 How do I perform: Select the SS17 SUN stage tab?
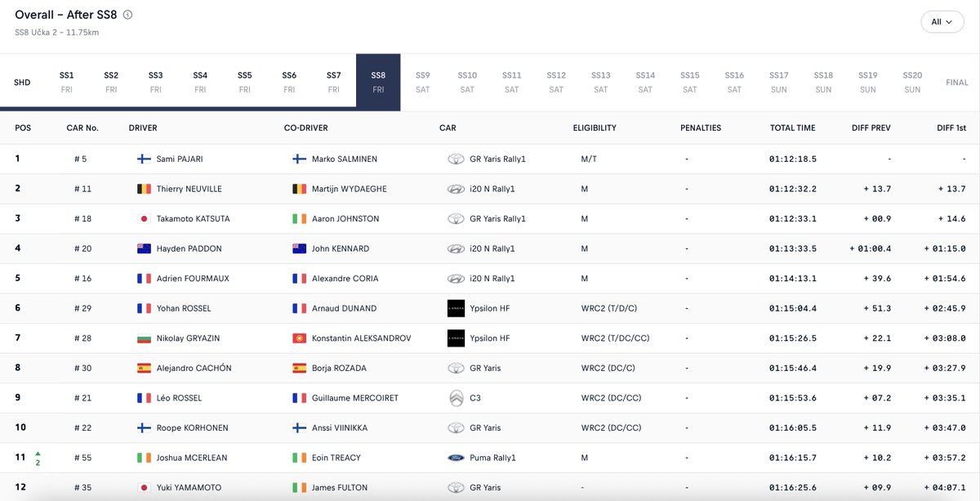click(779, 83)
